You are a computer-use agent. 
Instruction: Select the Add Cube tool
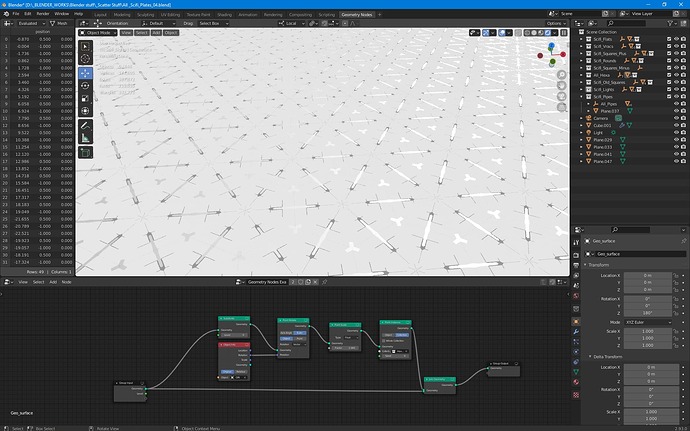[85, 153]
